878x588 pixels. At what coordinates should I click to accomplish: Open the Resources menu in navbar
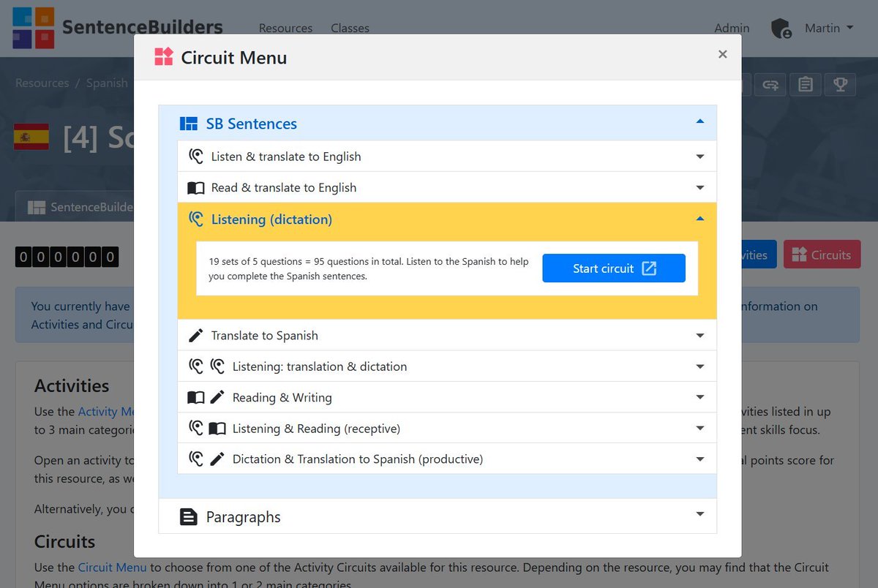pos(285,28)
